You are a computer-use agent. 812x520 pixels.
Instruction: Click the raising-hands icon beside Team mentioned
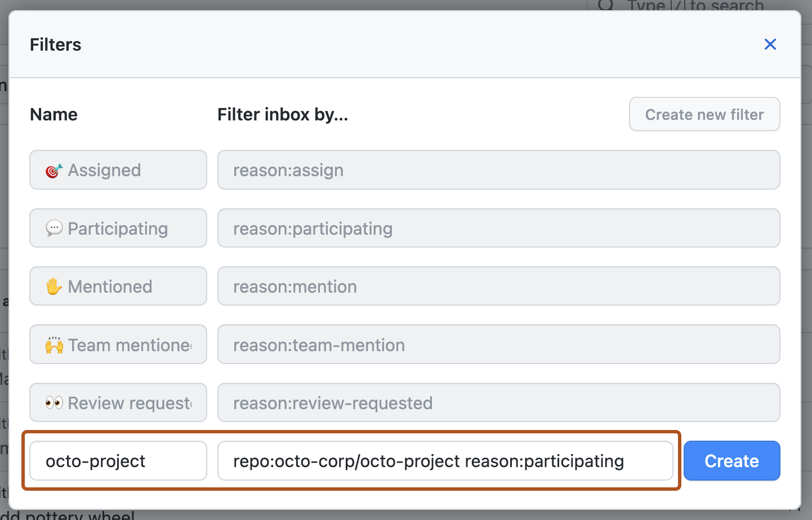point(53,344)
